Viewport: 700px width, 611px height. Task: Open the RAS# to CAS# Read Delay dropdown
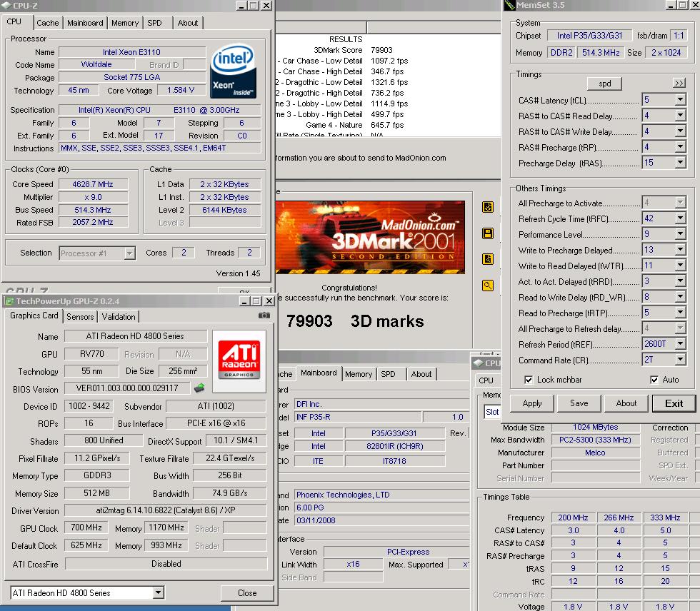point(680,116)
